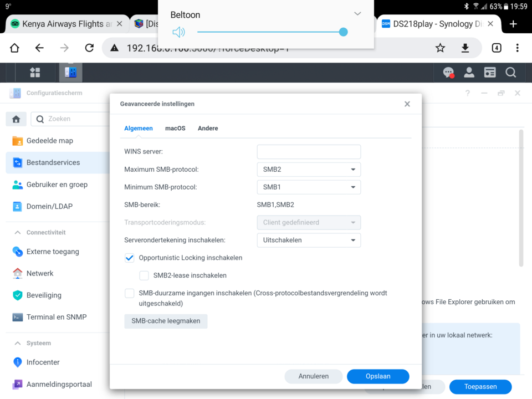
Task: Switch to the macOS tab
Action: [x=175, y=128]
